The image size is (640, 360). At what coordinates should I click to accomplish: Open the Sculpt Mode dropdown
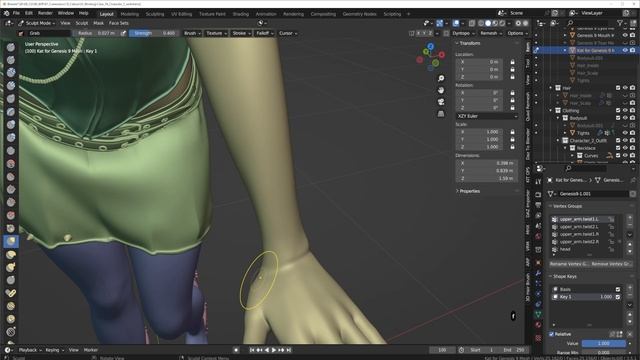coord(37,23)
